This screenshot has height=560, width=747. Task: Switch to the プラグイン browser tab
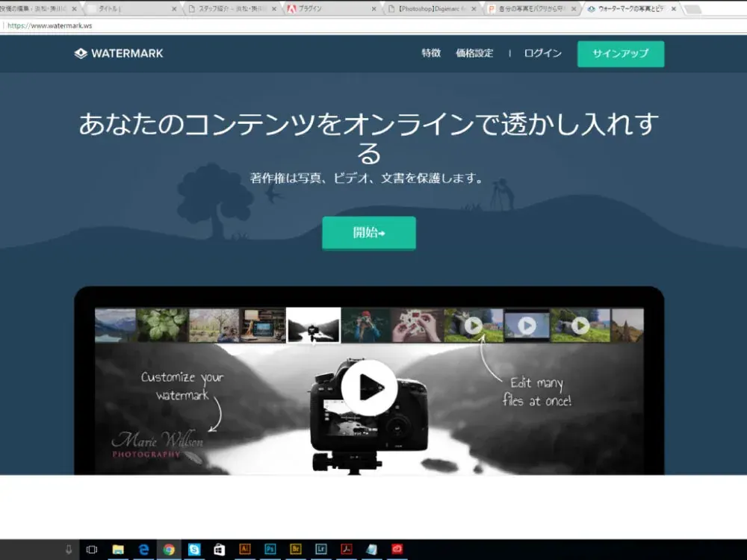point(331,8)
